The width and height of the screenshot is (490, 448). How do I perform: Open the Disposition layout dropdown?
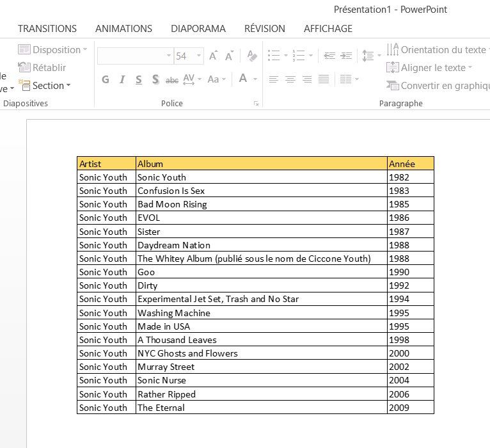pyautogui.click(x=52, y=50)
